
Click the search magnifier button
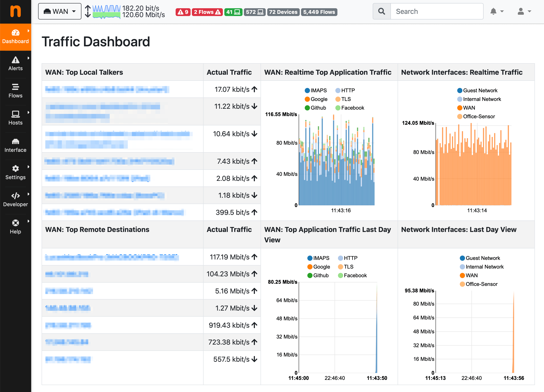[381, 11]
